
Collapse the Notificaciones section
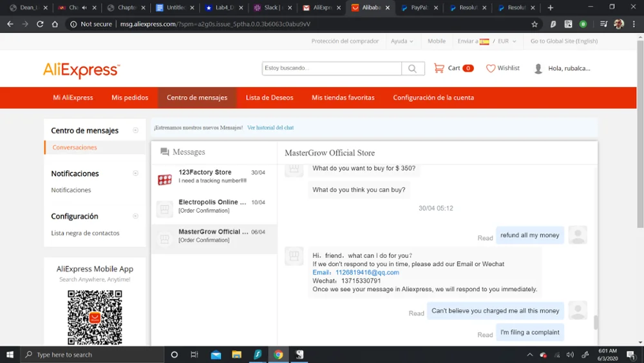click(x=135, y=173)
